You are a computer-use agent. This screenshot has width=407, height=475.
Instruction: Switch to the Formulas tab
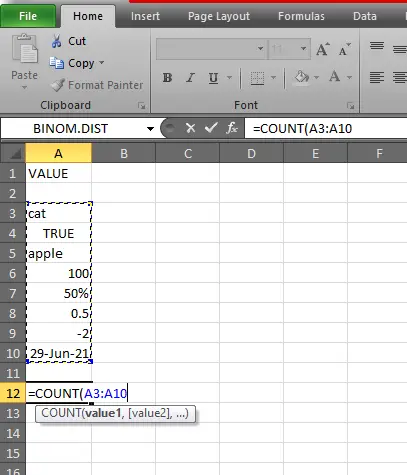coord(301,16)
